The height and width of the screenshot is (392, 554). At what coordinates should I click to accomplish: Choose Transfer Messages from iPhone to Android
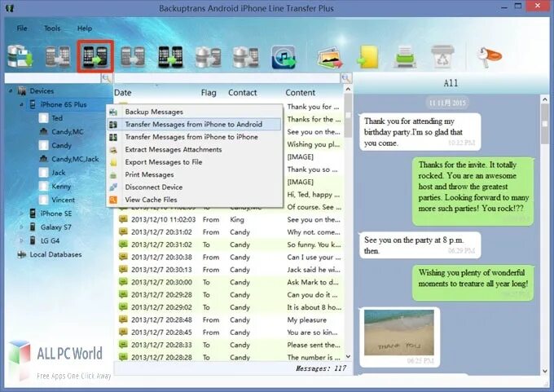coord(195,125)
